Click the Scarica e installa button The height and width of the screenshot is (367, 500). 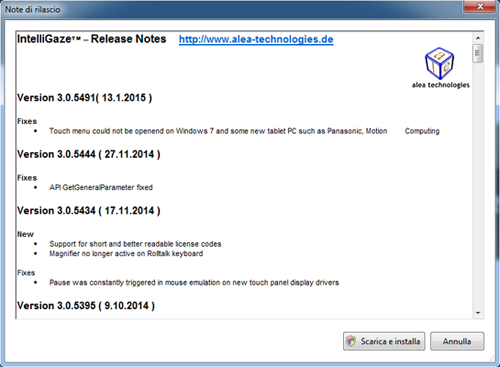[x=384, y=341]
